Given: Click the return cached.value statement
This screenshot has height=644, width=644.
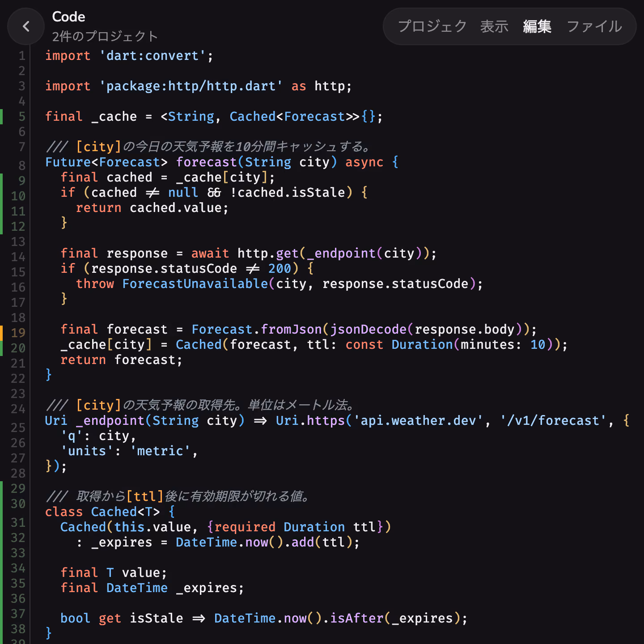Looking at the screenshot, I should pyautogui.click(x=152, y=208).
